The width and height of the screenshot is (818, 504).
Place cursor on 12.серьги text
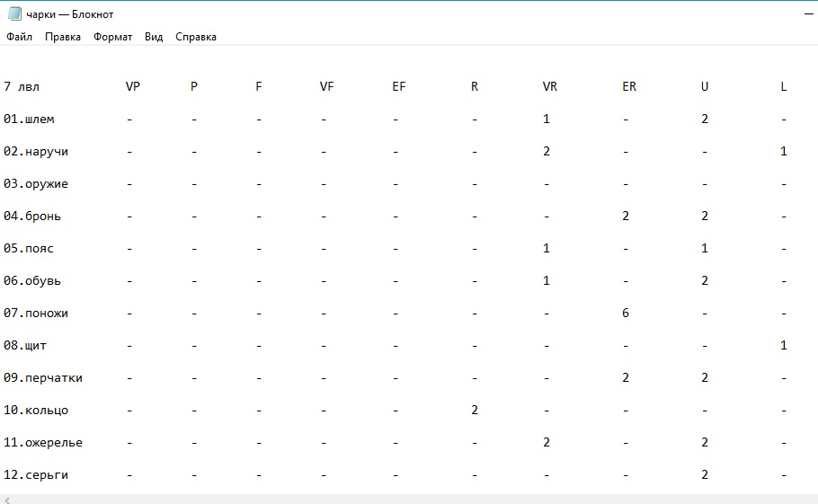pos(35,475)
